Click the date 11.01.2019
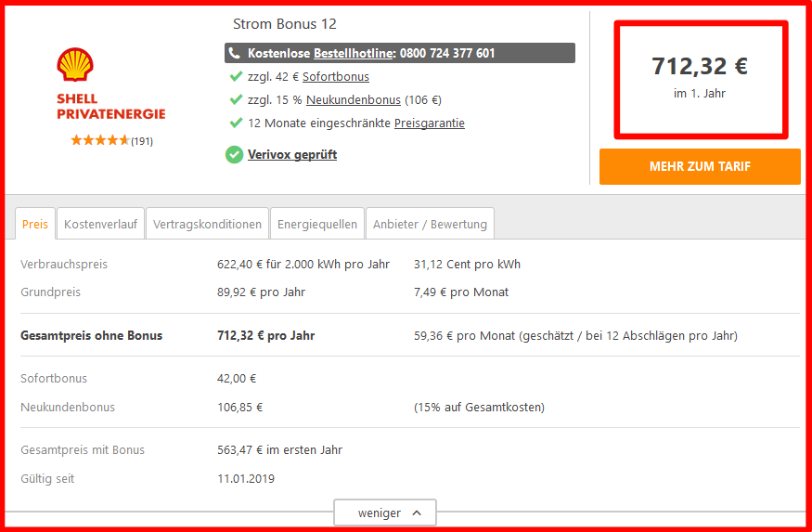 (x=246, y=479)
